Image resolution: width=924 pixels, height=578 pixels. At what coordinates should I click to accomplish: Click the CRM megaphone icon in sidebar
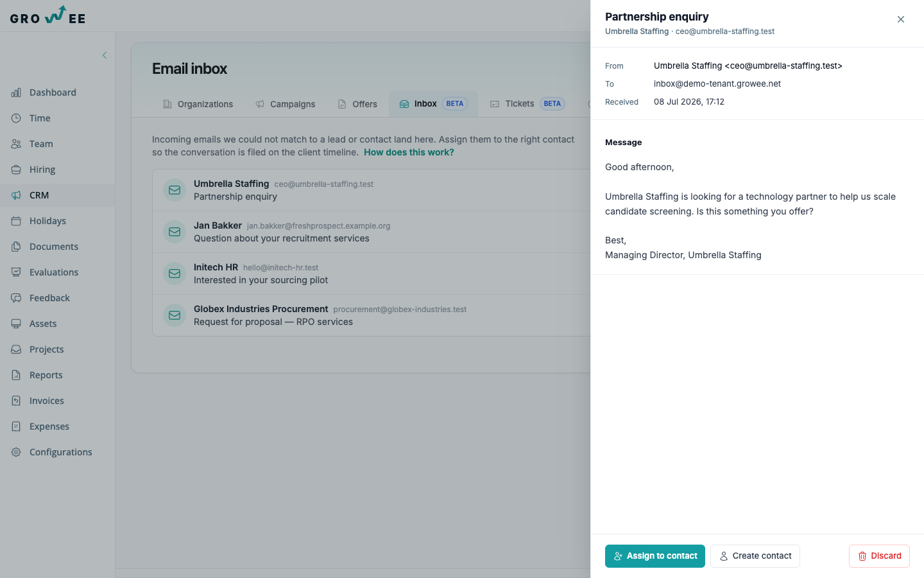(16, 195)
